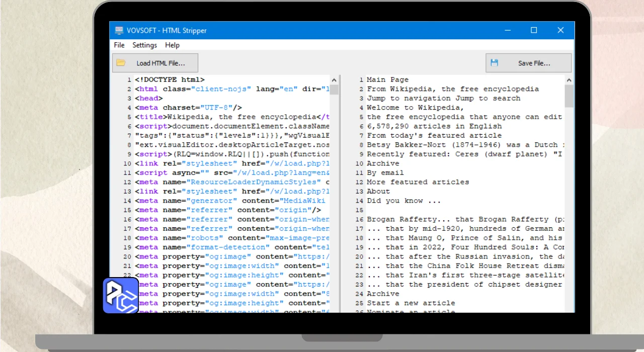Click the meta name="ResourceLoaderDynamicStyles" line

pyautogui.click(x=232, y=182)
